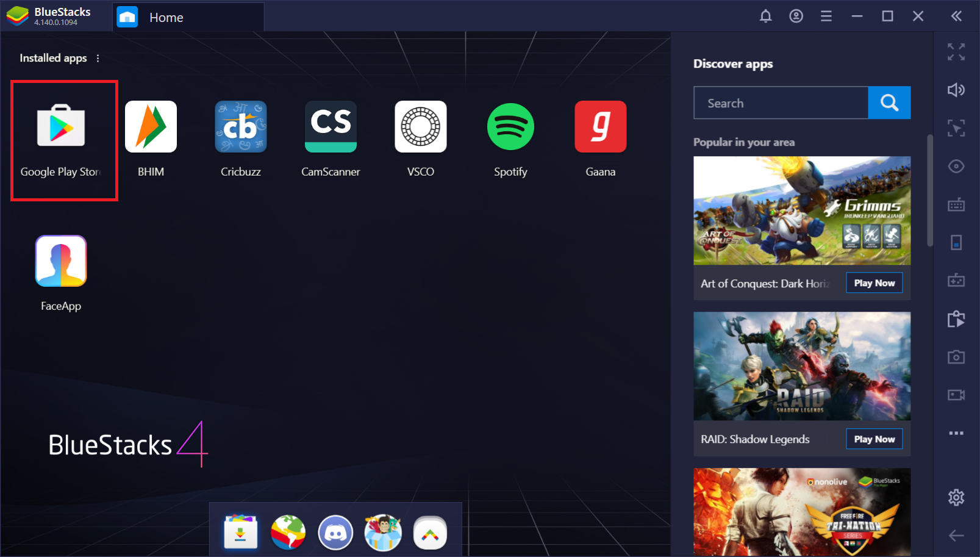Click the back arrow in sidebar
This screenshot has height=557, width=980.
pyautogui.click(x=956, y=536)
